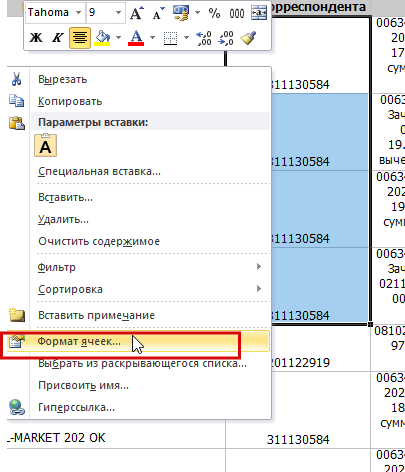
Task: Apply comma style 000 format
Action: [x=237, y=14]
